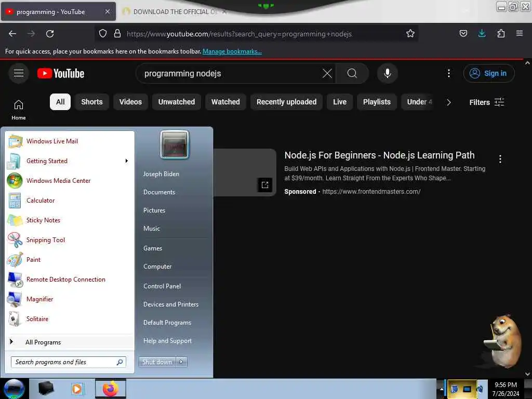
Task: Switch to the DOWNLOAD THE OFFICIAL tab
Action: pyautogui.click(x=175, y=12)
